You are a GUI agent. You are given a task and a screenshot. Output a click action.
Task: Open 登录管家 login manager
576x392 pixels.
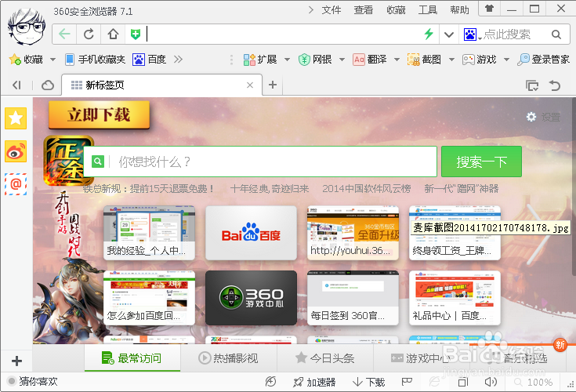pos(543,59)
